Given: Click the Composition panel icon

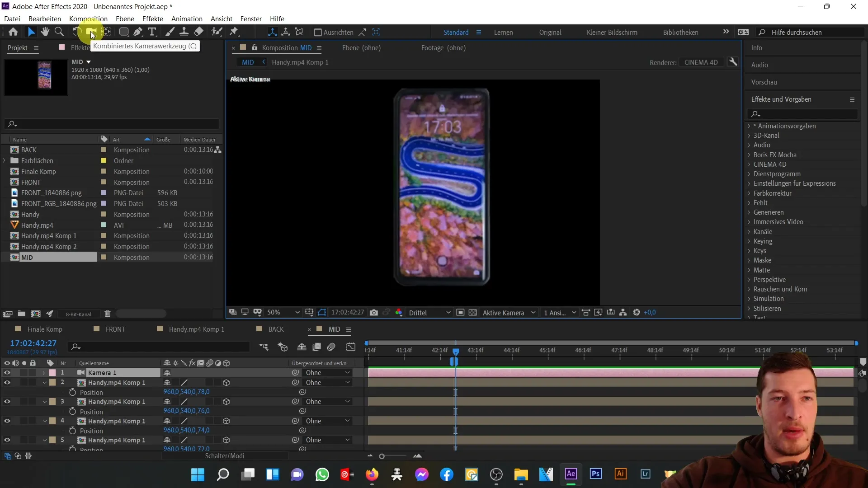Looking at the screenshot, I should tap(243, 47).
